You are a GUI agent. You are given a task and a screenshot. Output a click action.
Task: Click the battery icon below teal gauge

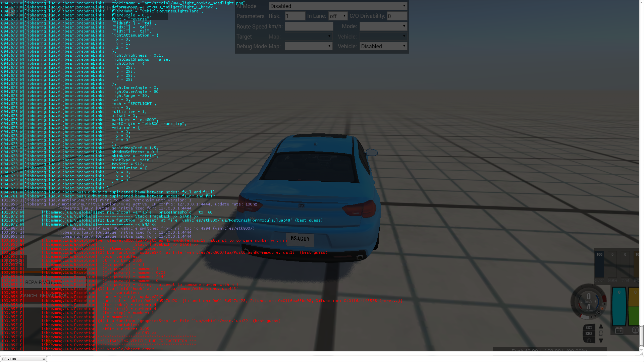point(619,330)
